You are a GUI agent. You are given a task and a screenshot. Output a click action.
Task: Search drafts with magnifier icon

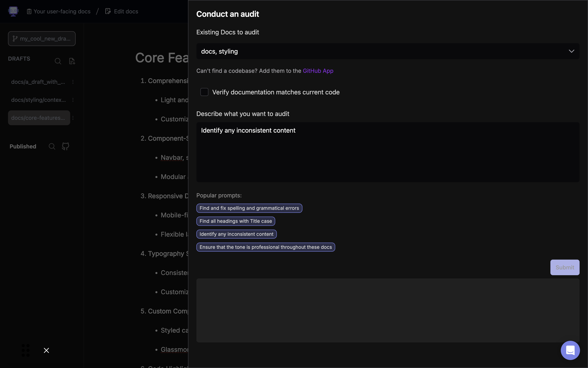[x=58, y=61]
